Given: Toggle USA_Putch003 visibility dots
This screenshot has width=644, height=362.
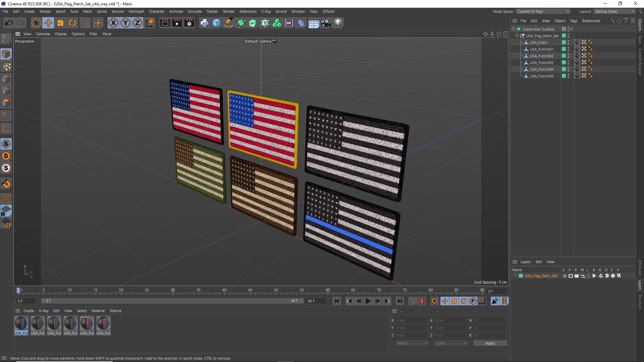Looking at the screenshot, I should pyautogui.click(x=568, y=63).
